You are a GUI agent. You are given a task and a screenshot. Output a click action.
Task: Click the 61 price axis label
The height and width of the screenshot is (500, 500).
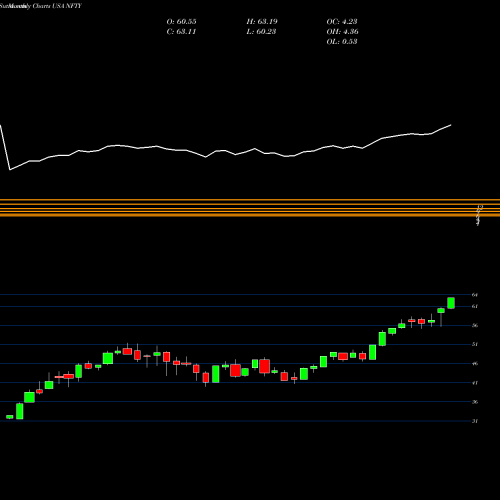coord(475,306)
